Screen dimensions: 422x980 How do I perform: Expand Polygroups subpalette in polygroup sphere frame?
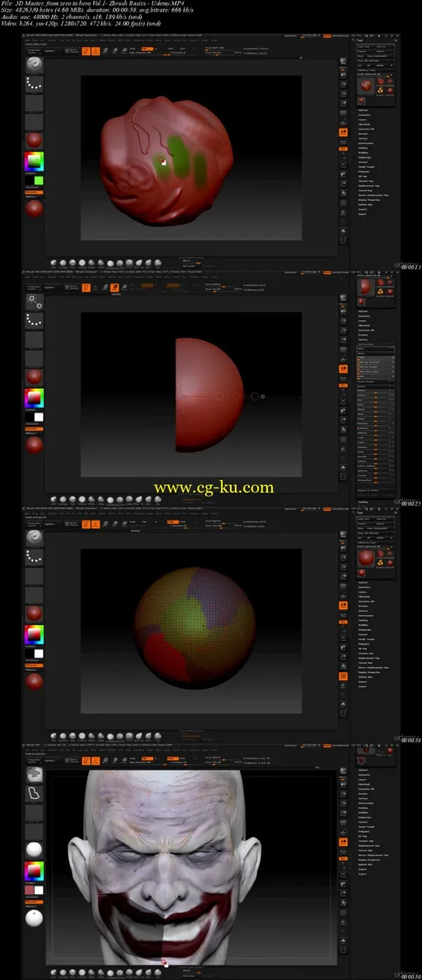point(364,628)
